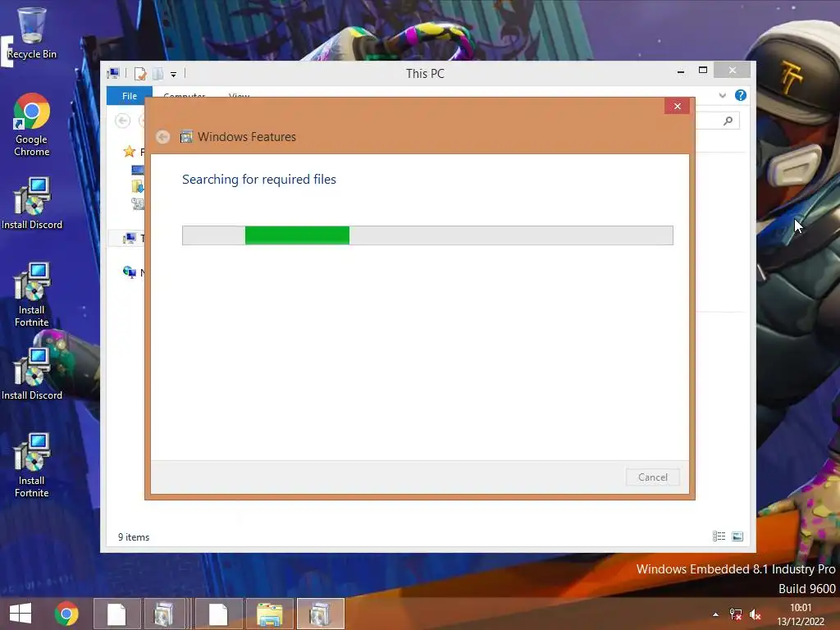This screenshot has height=630, width=840.
Task: Open the installer taskbar item beside first document
Action: click(164, 614)
